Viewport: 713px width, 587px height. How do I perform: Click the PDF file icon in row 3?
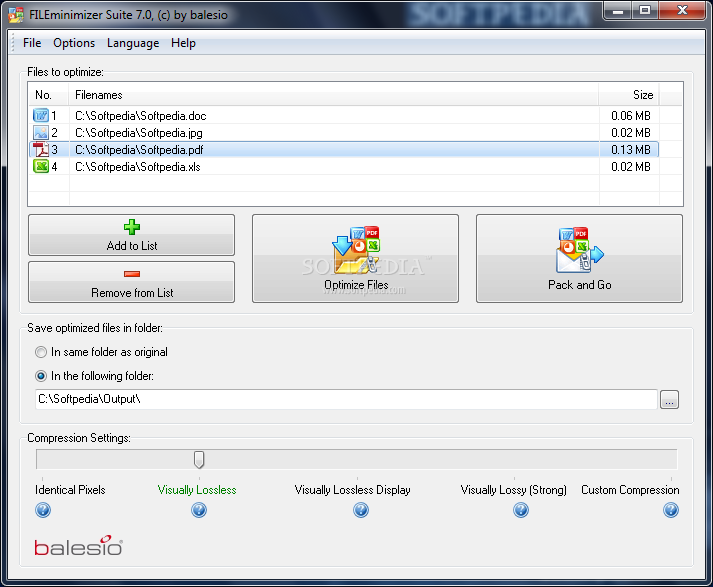point(40,150)
